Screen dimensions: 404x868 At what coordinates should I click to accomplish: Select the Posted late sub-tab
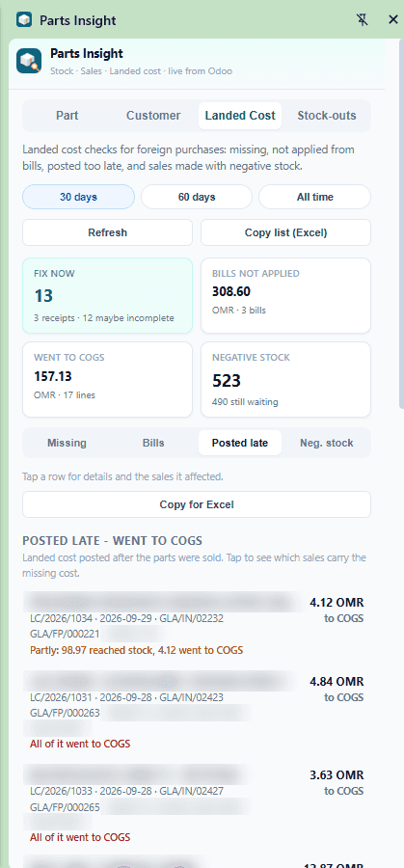coord(240,443)
